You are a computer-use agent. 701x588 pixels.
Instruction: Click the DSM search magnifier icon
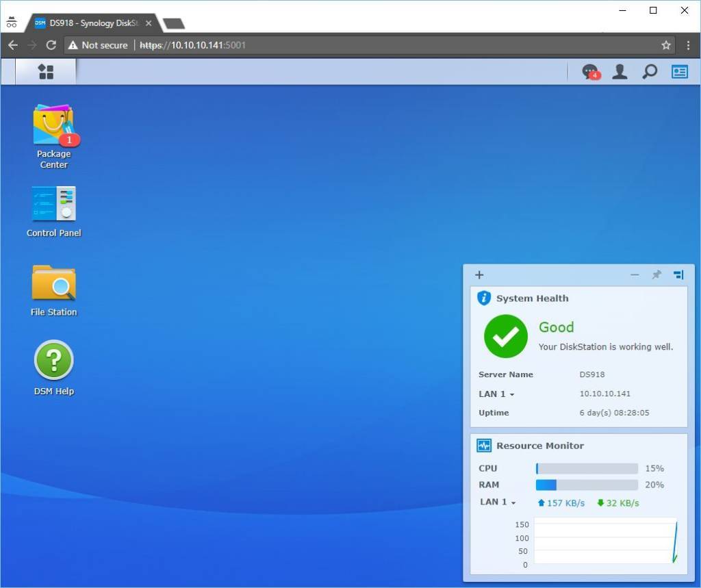650,72
